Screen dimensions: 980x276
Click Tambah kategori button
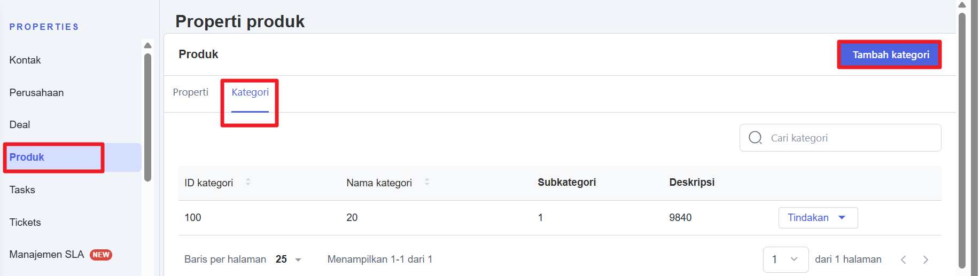[890, 55]
